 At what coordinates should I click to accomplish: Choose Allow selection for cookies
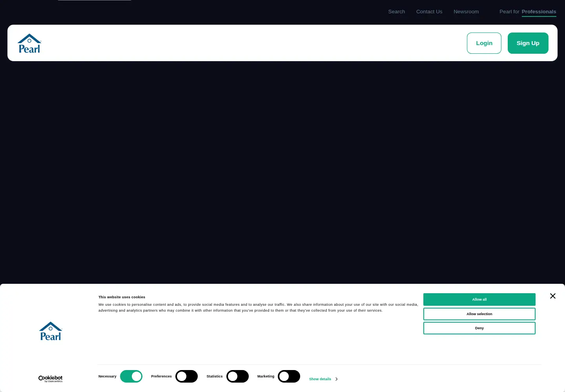tap(479, 314)
